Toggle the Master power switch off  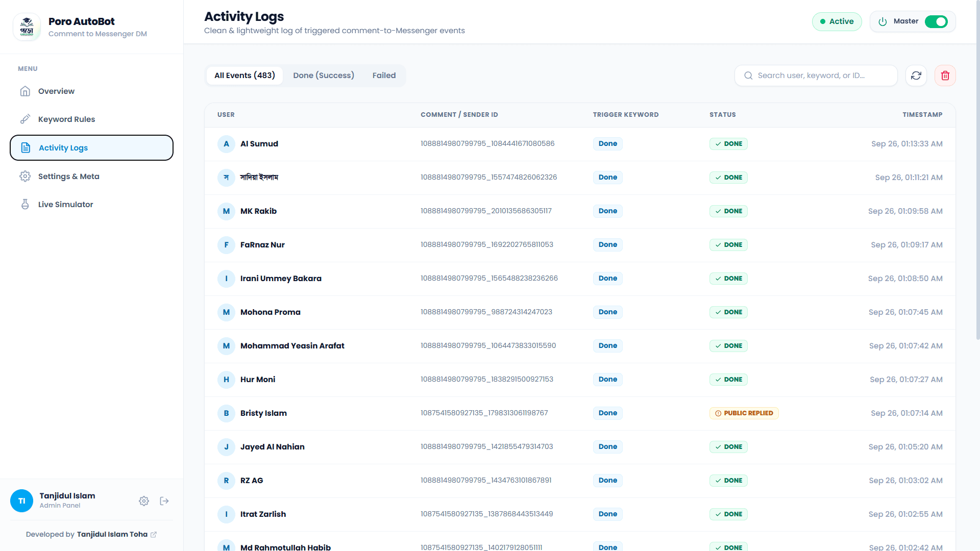tap(936, 21)
